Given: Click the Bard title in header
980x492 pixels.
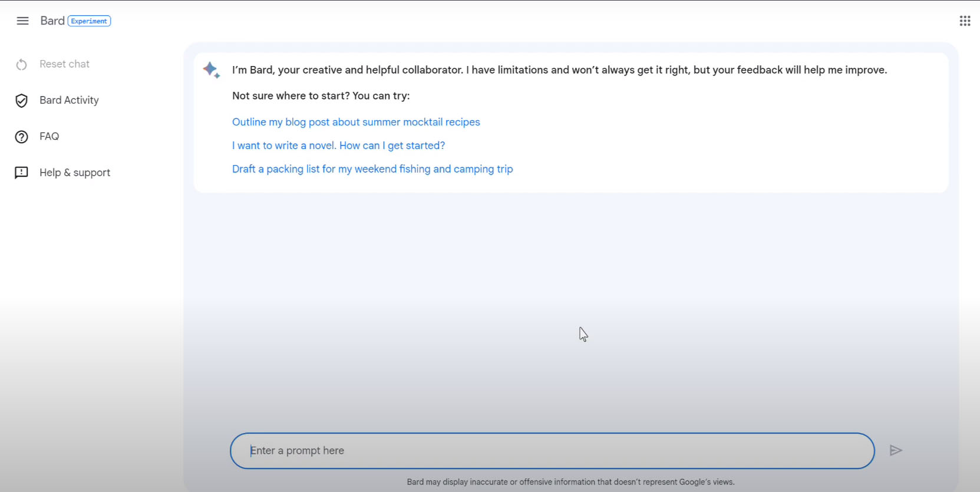Looking at the screenshot, I should coord(52,21).
